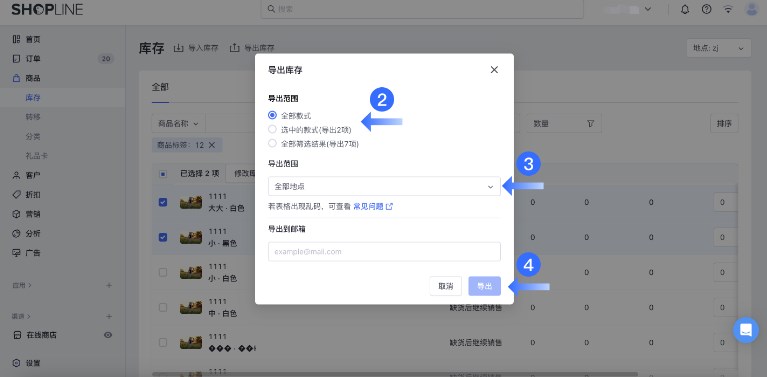Viewport: 767px width, 377px height.
Task: Click the 20 badge beside 订单
Action: tap(105, 59)
